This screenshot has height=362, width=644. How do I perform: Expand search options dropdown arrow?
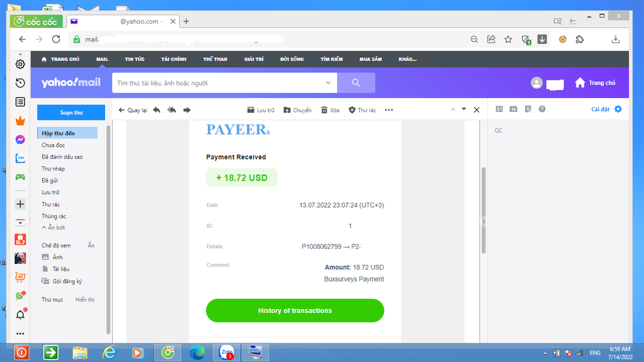329,83
